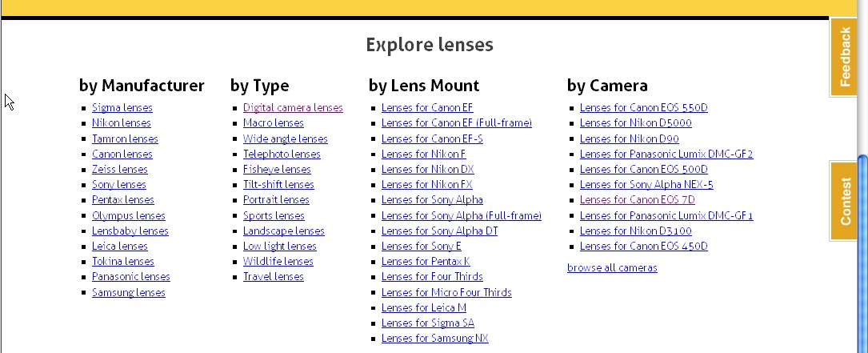Click Lenses for Sony Alpha NEX-5

pyautogui.click(x=646, y=185)
